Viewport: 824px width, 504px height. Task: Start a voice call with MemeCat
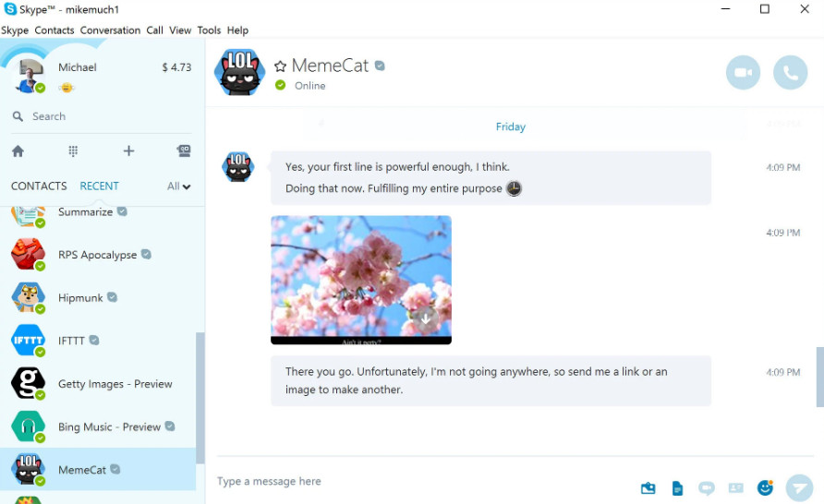pos(790,72)
